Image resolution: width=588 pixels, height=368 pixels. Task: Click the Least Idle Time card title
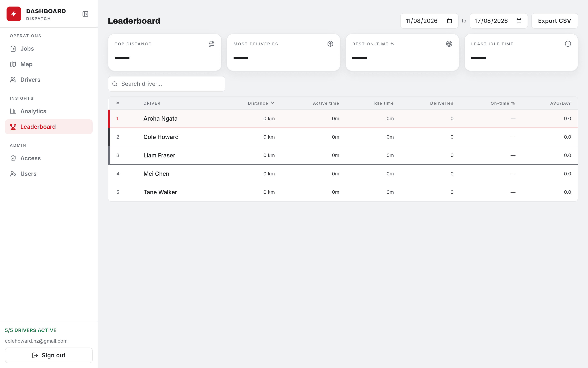tap(492, 44)
